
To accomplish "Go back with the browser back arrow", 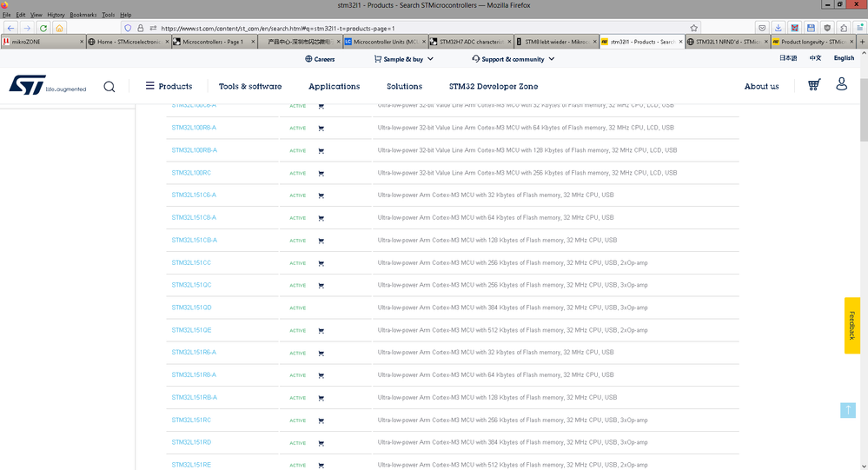I will pyautogui.click(x=10, y=28).
